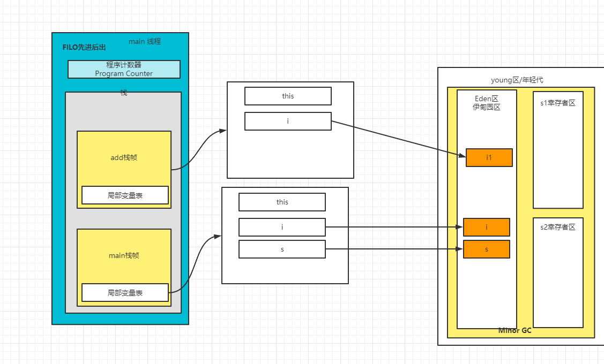
Task: Click the FILO先进后出 label
Action: click(x=84, y=47)
